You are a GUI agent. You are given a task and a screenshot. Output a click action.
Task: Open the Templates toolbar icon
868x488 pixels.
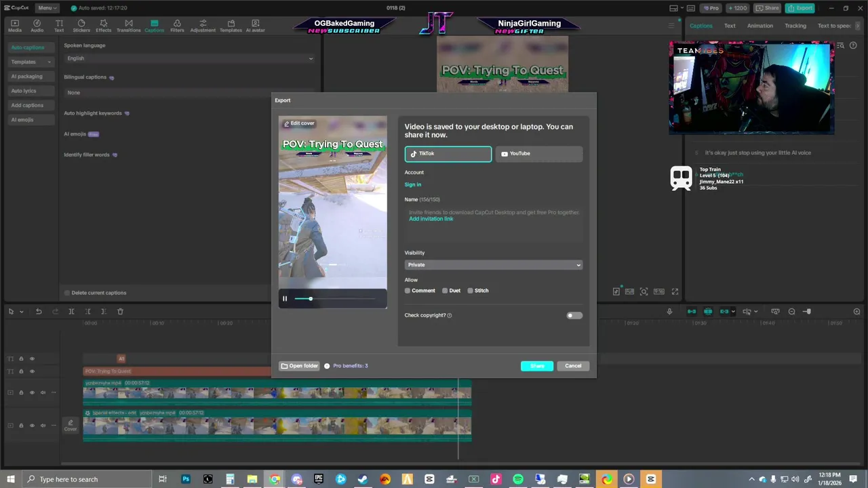231,26
